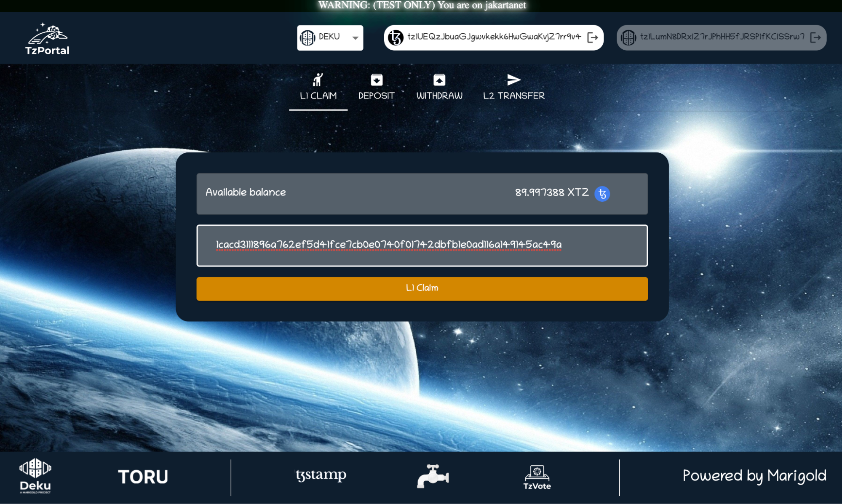The width and height of the screenshot is (842, 504).
Task: Log out of the tz1UEQz Tezos wallet
Action: [x=593, y=37]
